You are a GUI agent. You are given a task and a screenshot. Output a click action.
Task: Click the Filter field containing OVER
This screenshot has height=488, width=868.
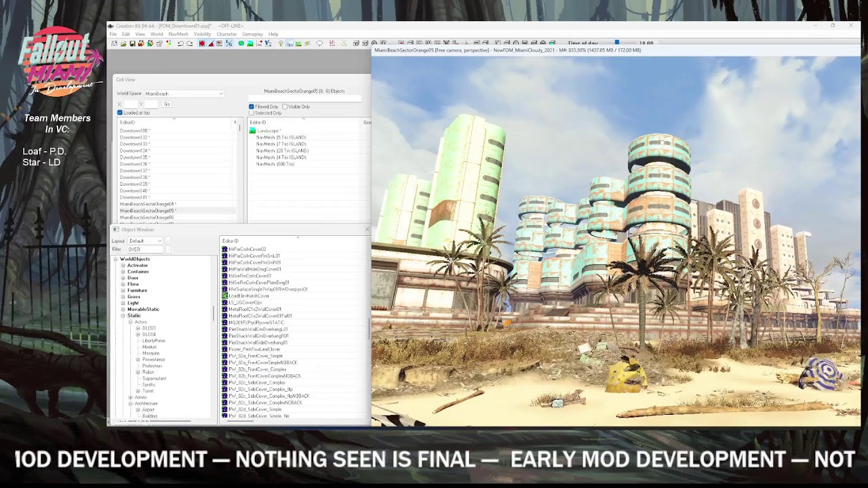pyautogui.click(x=146, y=249)
